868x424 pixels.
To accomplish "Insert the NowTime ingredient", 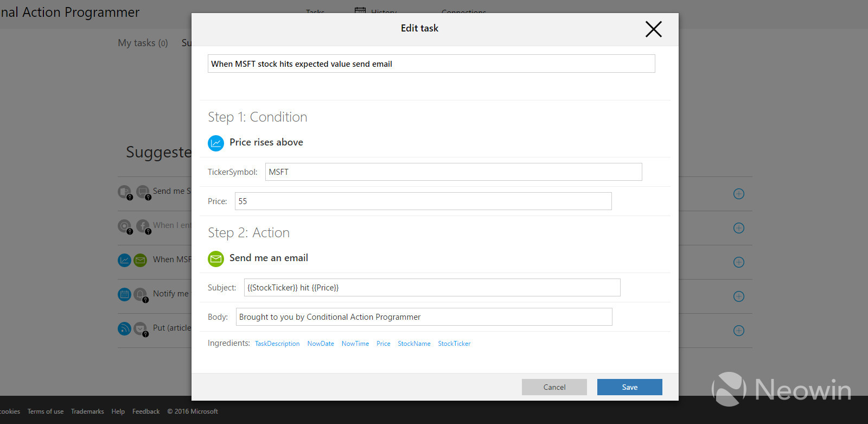I will (x=355, y=344).
